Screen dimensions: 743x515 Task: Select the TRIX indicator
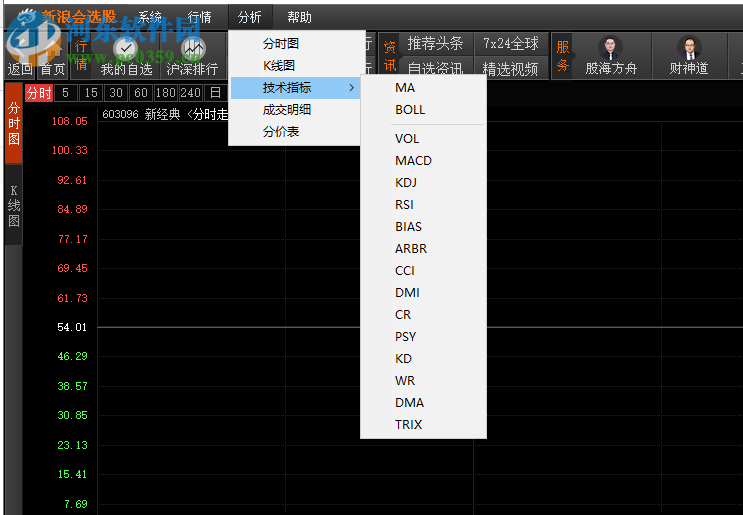(x=423, y=425)
